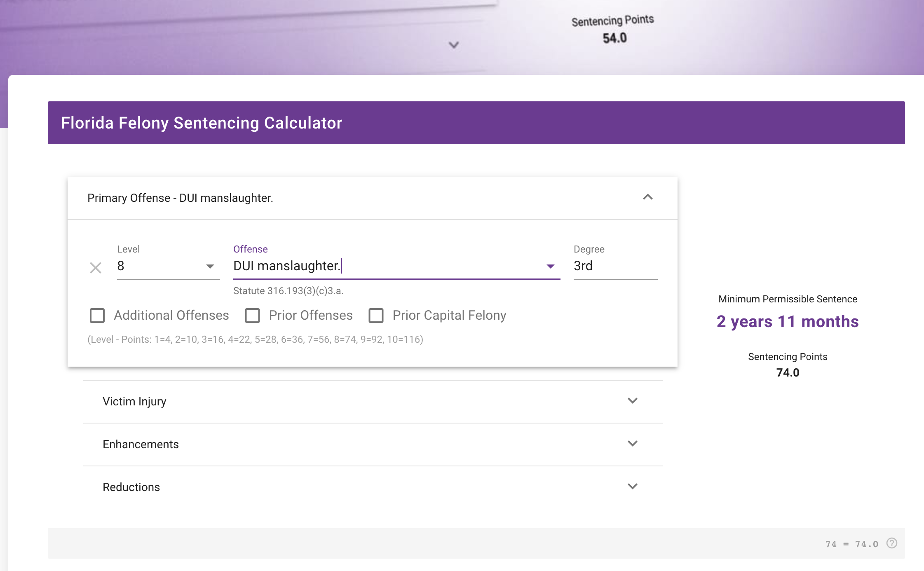The width and height of the screenshot is (924, 571).
Task: Select the Florida Felony Sentencing Calculator title bar
Action: [202, 122]
